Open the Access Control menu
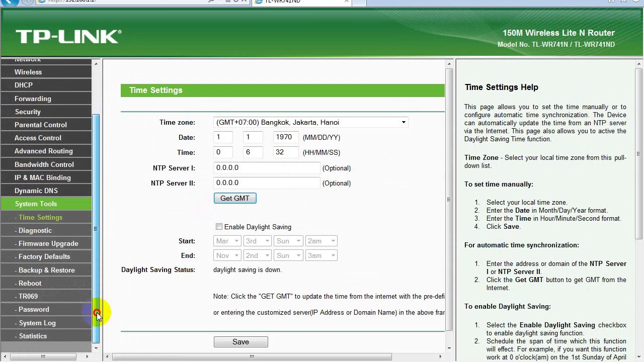Image resolution: width=644 pixels, height=362 pixels. pyautogui.click(x=46, y=138)
